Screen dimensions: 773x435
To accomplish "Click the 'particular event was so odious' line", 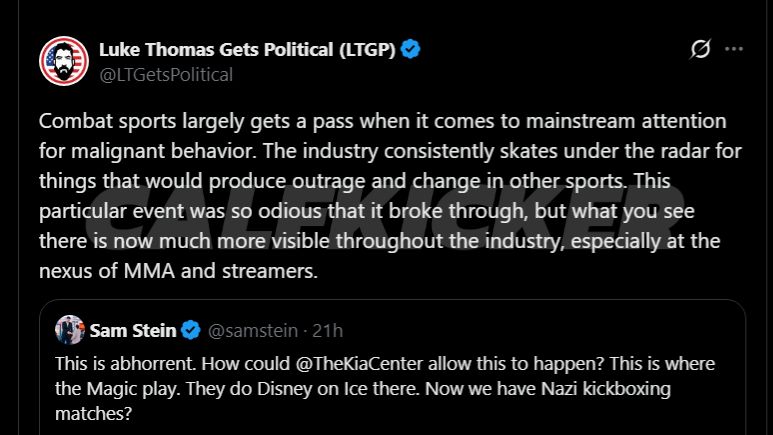I will pyautogui.click(x=367, y=211).
